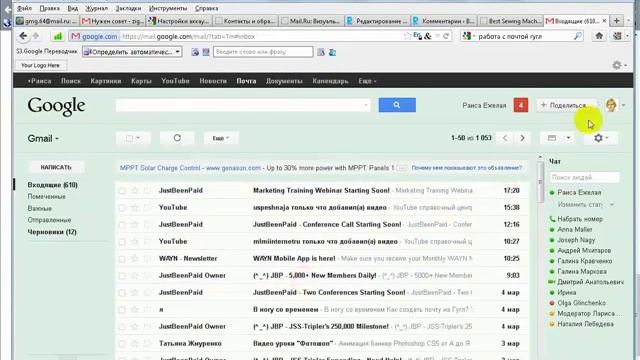Click the Поделиться share button
The width and height of the screenshot is (640, 360).
coord(567,105)
